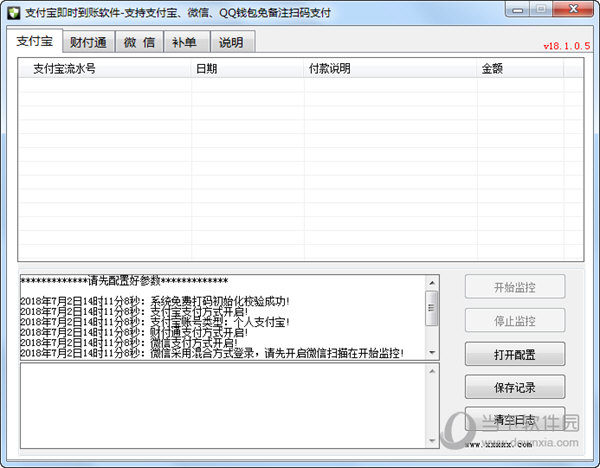The width and height of the screenshot is (600, 468).
Task: Click log panel scroll up arrow
Action: [432, 283]
